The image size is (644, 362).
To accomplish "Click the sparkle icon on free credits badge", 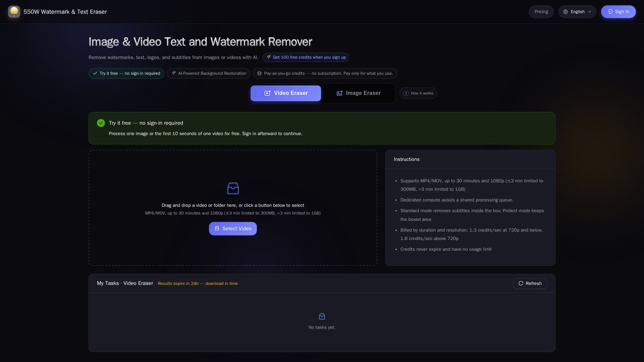I will point(269,57).
